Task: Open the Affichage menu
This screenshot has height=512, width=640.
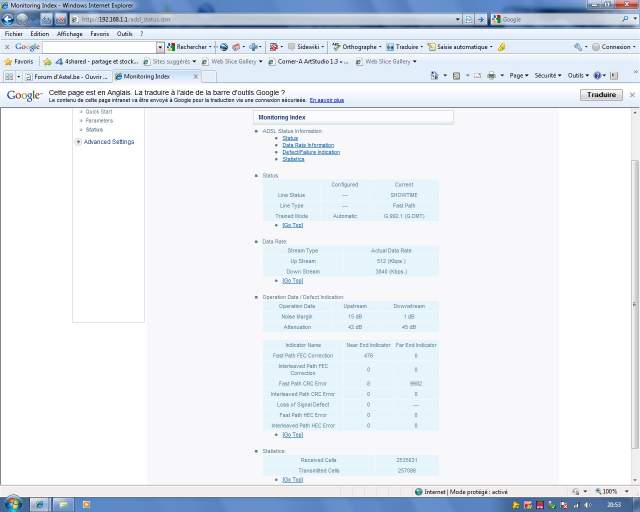Action: (x=69, y=33)
